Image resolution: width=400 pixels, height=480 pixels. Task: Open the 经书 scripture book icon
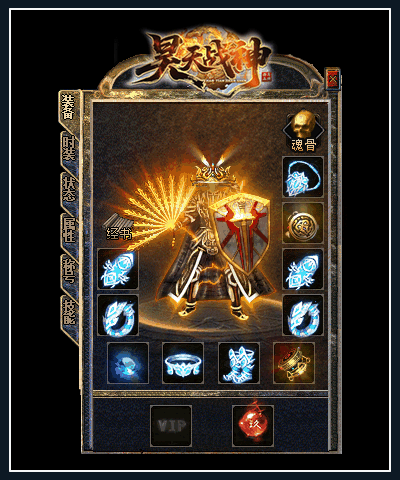coord(119,227)
